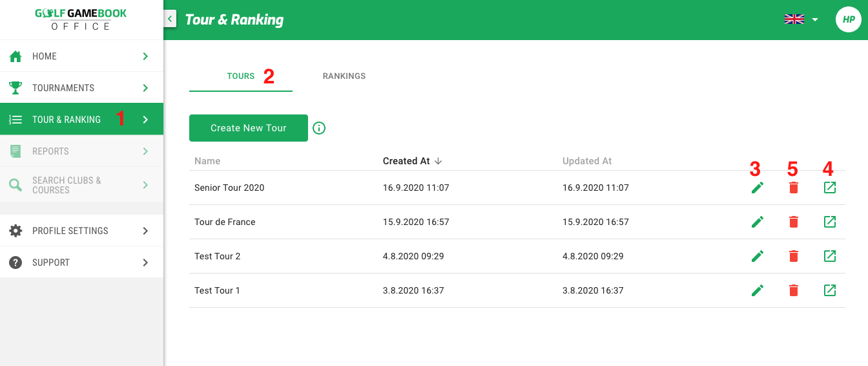Viewport: 868px width, 366px height.
Task: Sort by the Created At arrow
Action: coord(438,161)
